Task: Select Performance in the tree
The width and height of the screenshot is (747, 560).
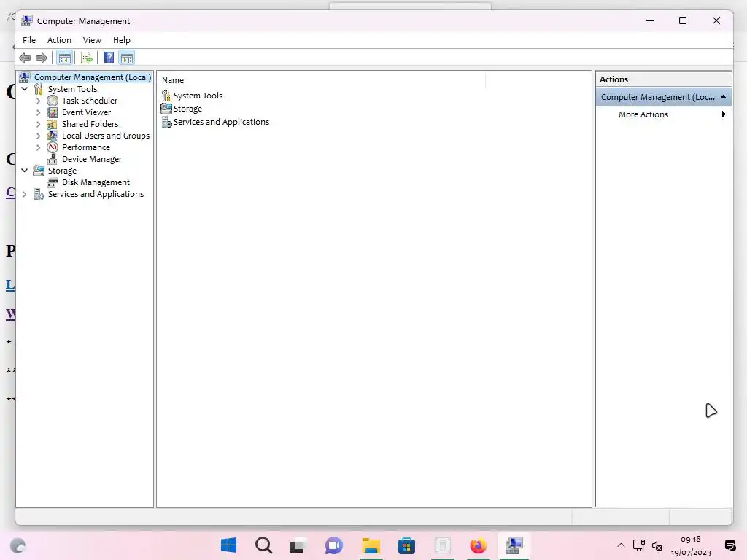Action: click(86, 147)
